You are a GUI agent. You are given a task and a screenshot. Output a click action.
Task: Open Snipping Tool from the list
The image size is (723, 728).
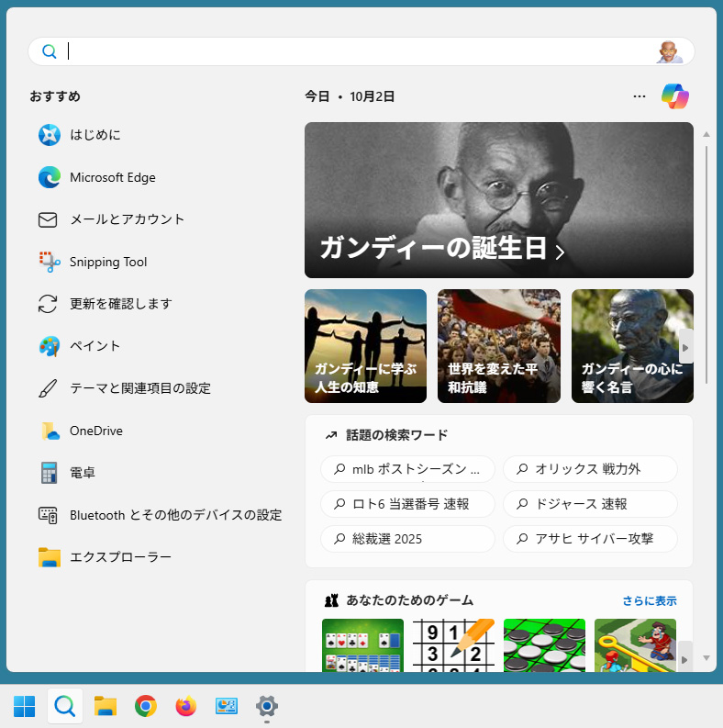click(50, 262)
